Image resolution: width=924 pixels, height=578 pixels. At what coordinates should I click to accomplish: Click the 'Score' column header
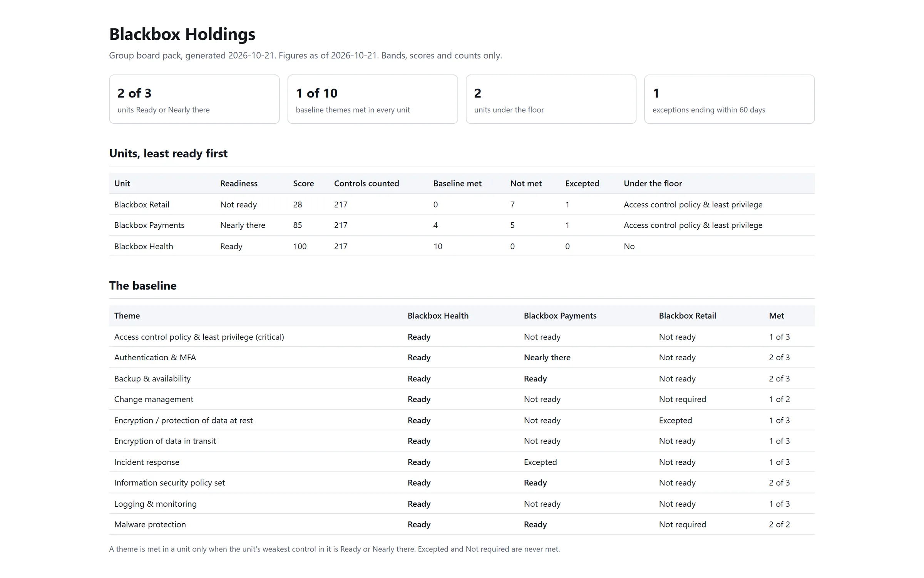coord(303,183)
